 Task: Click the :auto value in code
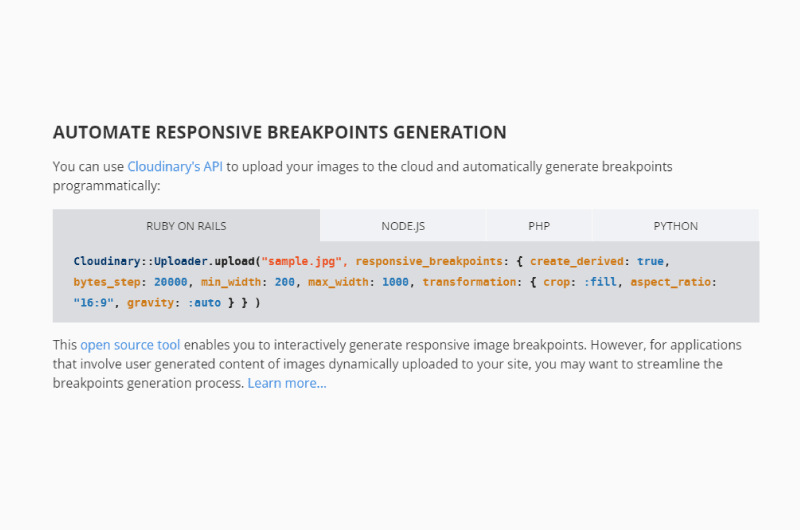(x=204, y=303)
